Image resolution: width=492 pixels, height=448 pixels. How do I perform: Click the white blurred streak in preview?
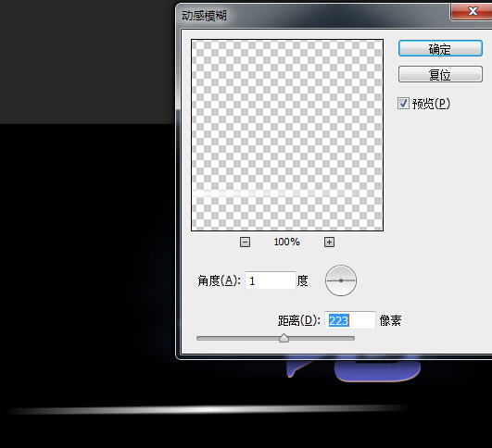pos(287,193)
